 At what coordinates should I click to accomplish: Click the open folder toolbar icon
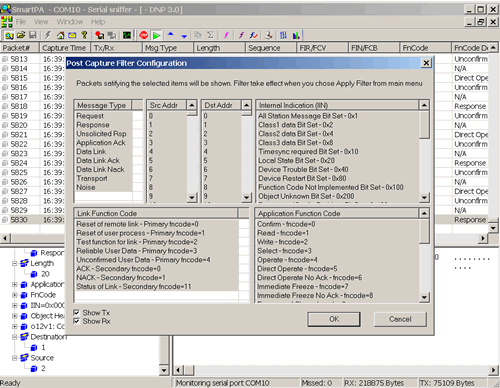click(21, 35)
